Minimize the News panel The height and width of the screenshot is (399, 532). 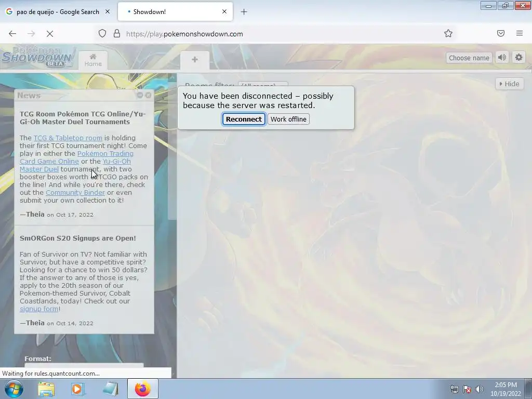click(x=139, y=96)
